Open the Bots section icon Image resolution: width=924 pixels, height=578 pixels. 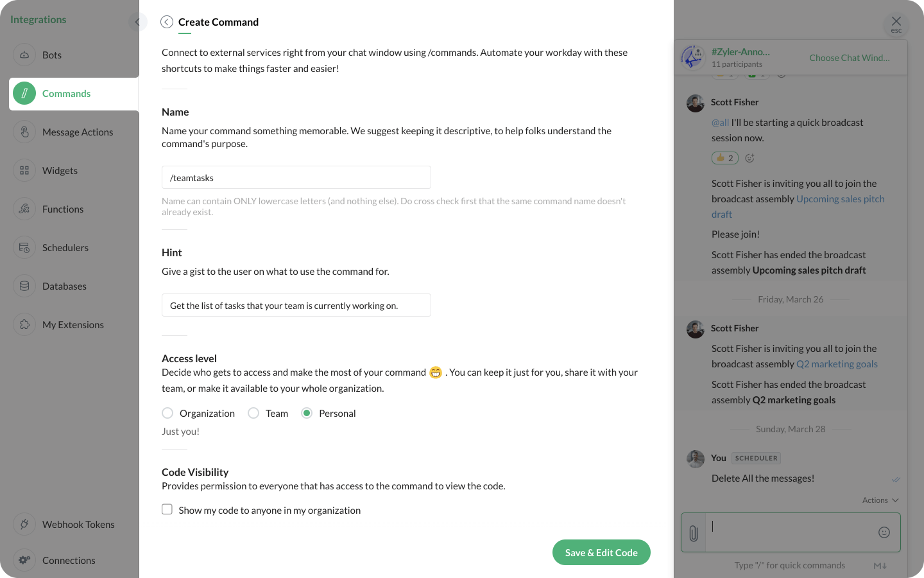coord(24,55)
